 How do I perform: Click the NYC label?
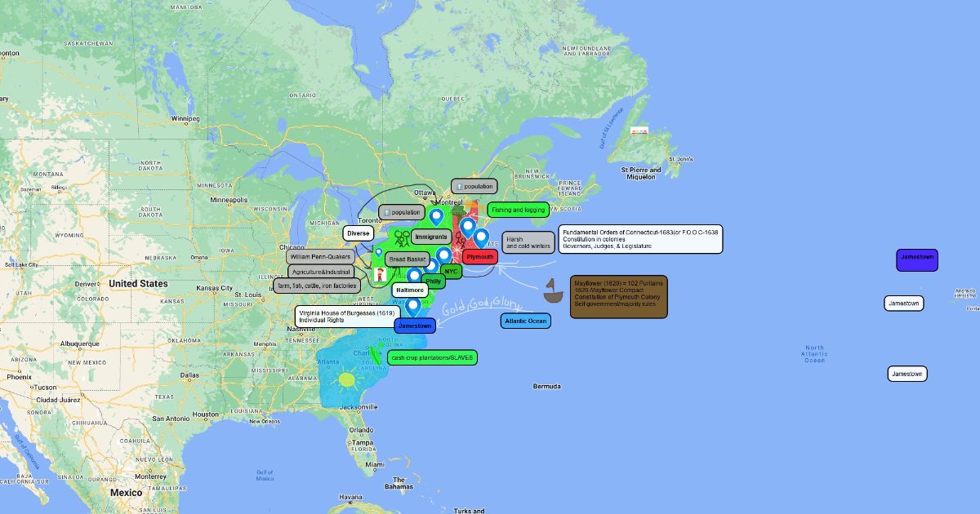[452, 271]
